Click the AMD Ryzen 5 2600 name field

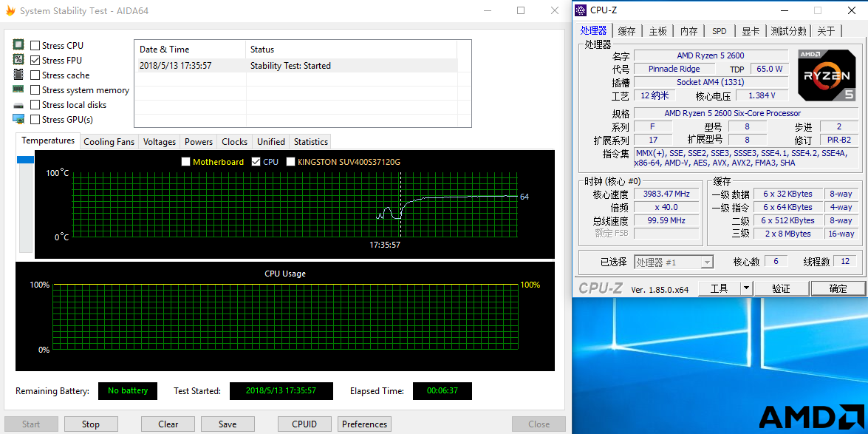click(x=711, y=55)
